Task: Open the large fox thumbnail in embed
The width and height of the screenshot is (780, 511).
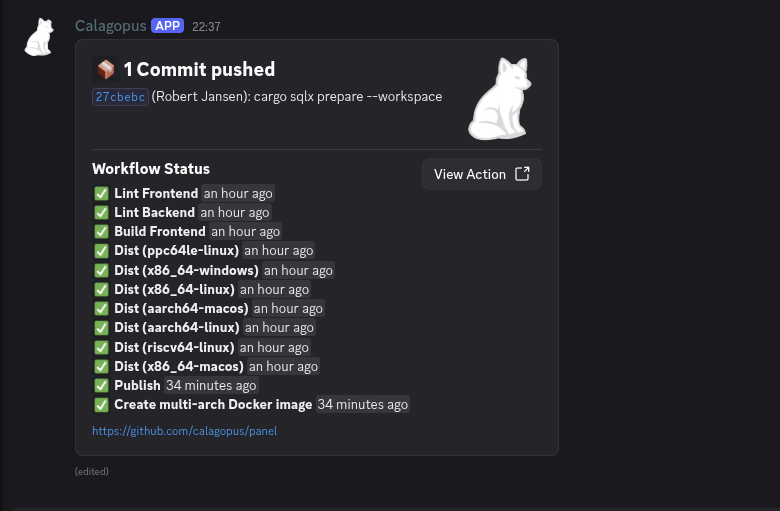Action: point(500,99)
